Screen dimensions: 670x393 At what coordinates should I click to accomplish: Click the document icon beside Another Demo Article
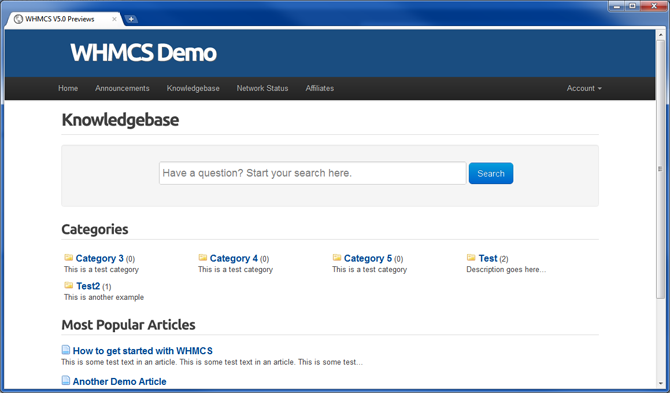point(65,380)
